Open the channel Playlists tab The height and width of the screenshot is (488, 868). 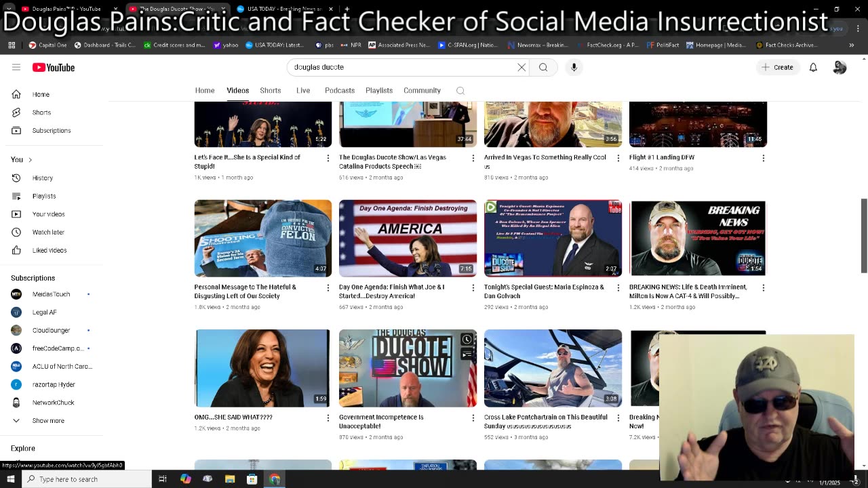click(x=379, y=90)
